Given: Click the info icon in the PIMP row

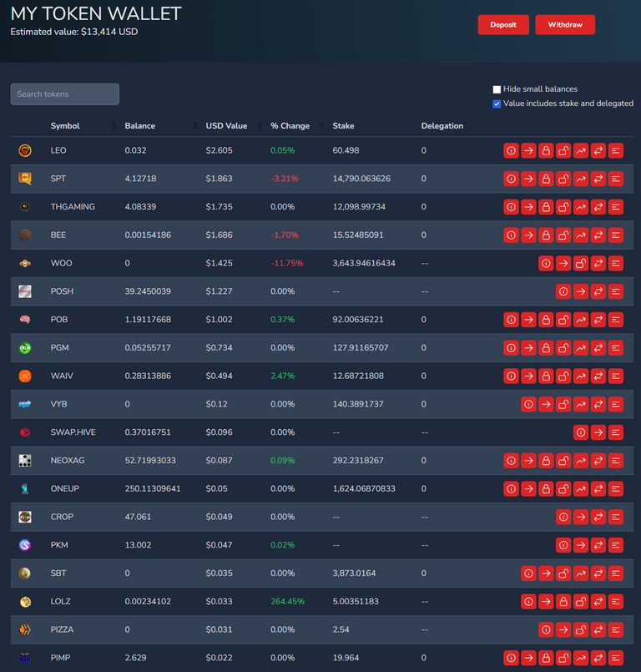Looking at the screenshot, I should coord(511,658).
